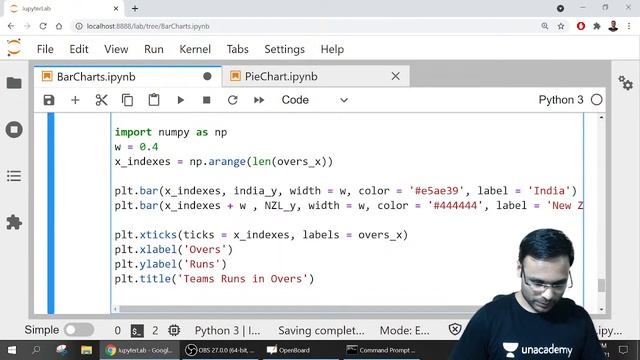This screenshot has height=360, width=640.
Task: Paste cell from clipboard
Action: (154, 100)
